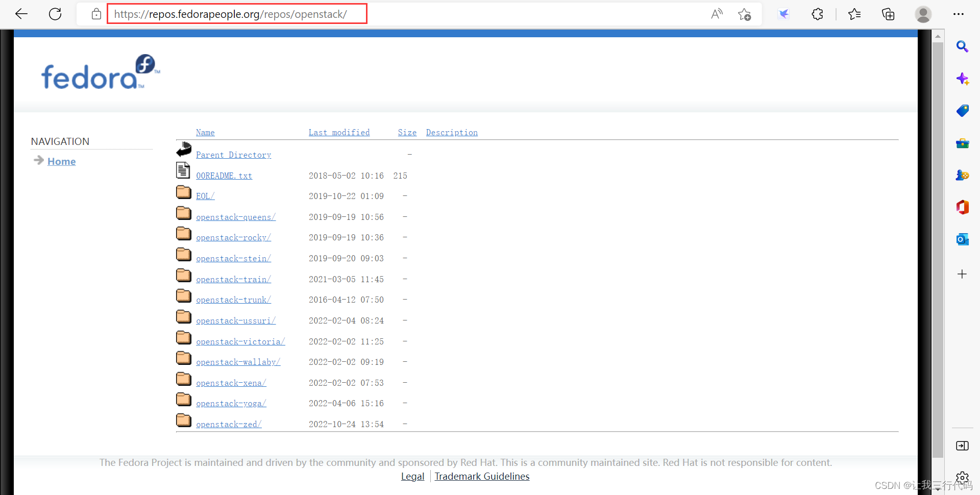
Task: Open the browser extensions puzzle icon
Action: pyautogui.click(x=817, y=14)
